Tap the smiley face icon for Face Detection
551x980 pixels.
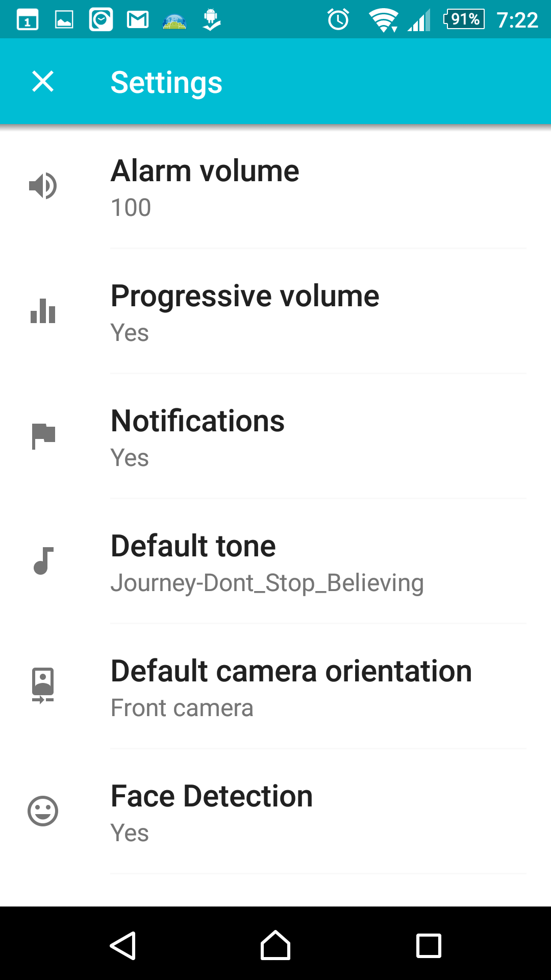click(43, 811)
